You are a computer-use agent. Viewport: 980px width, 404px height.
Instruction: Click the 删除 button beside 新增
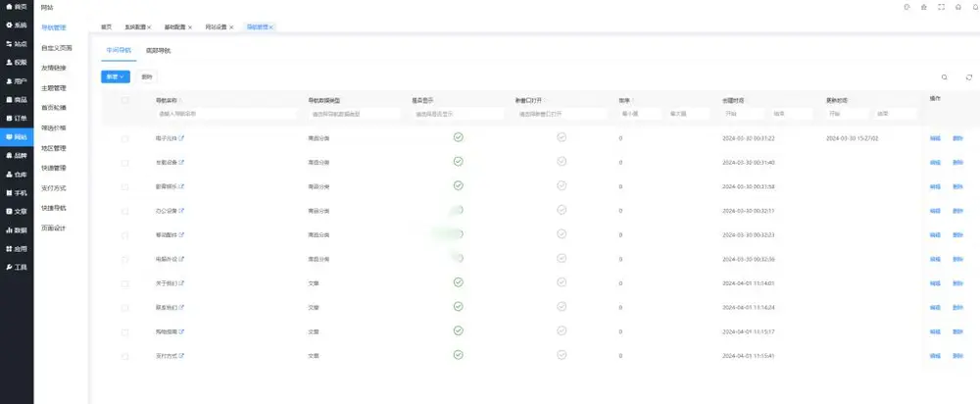tap(146, 76)
